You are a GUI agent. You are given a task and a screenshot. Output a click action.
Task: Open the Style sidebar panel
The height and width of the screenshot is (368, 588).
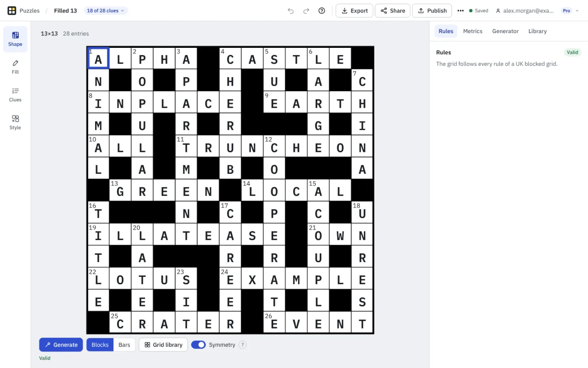pos(15,122)
